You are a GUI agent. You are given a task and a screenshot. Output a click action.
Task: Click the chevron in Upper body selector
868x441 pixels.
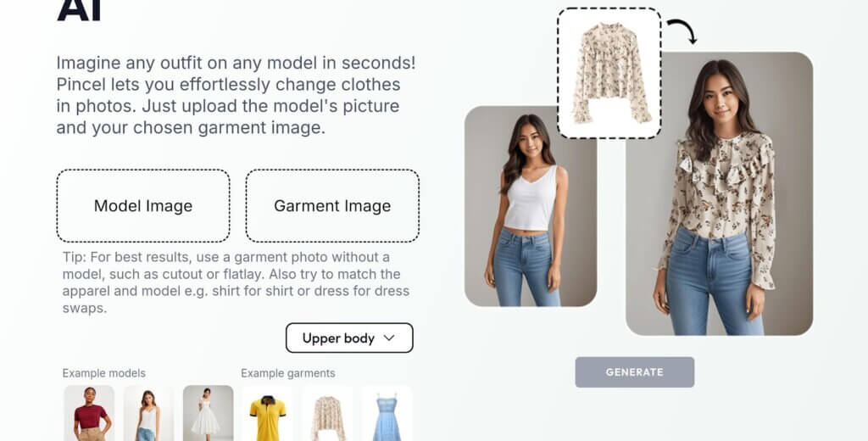click(x=389, y=338)
